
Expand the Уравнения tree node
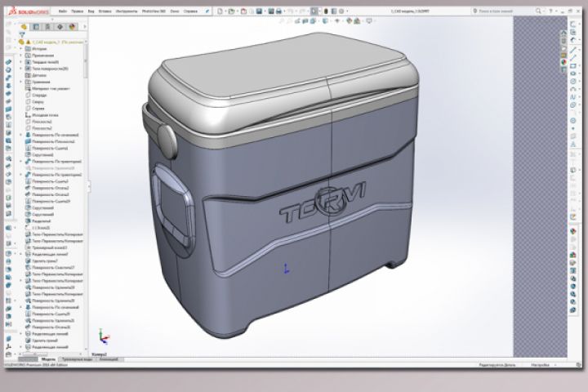point(21,82)
